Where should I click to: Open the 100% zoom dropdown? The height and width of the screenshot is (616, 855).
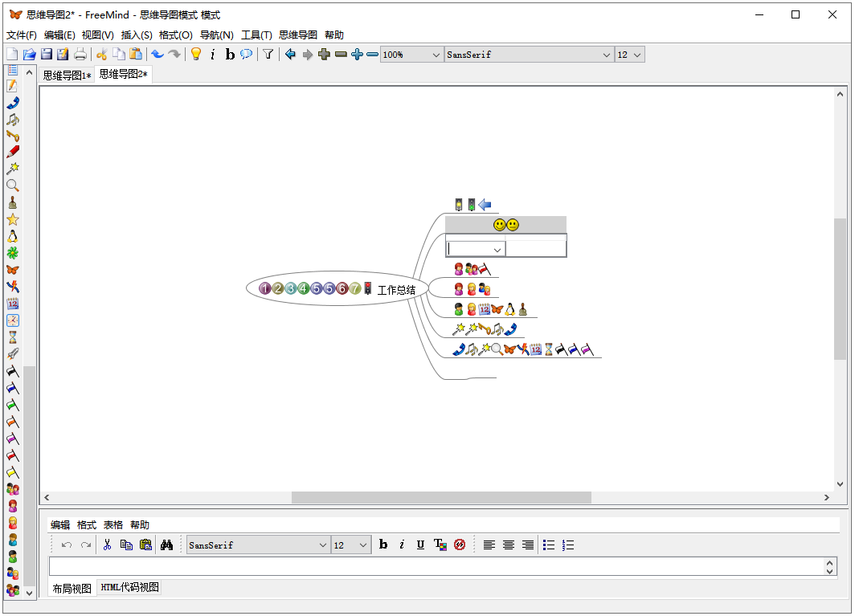point(411,55)
